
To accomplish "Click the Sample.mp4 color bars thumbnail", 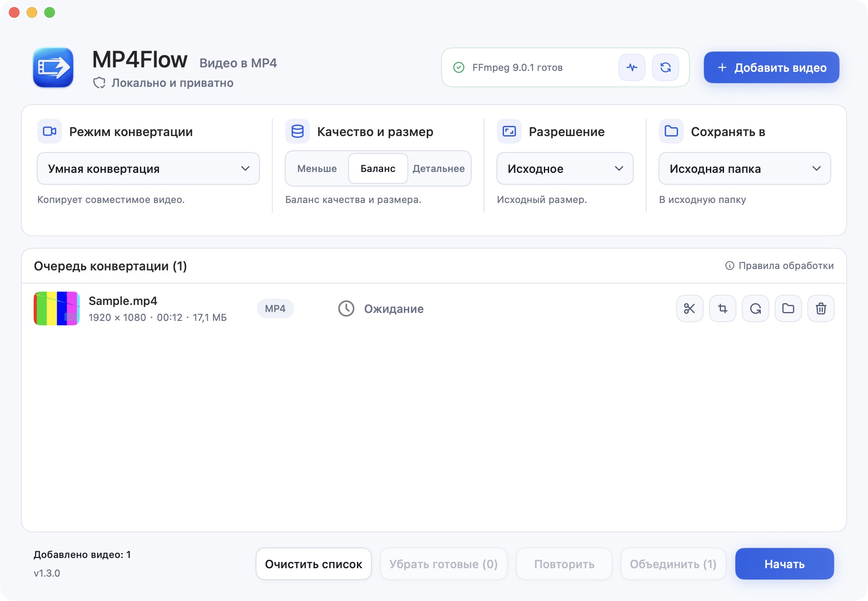I will click(57, 308).
